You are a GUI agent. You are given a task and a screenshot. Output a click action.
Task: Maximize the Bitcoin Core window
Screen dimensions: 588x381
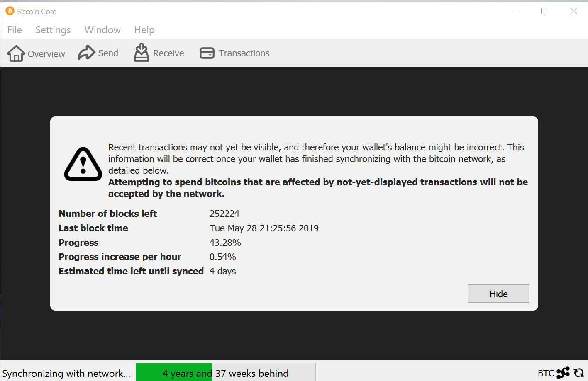tap(544, 11)
